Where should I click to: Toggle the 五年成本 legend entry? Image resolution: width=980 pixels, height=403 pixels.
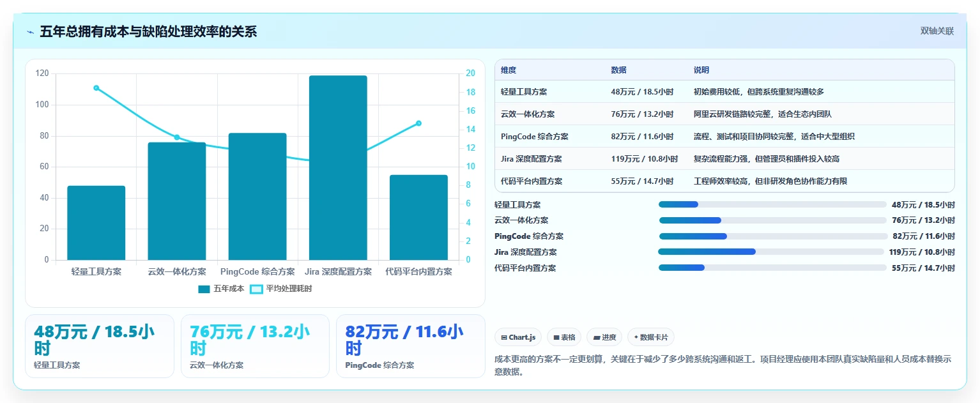coord(221,289)
